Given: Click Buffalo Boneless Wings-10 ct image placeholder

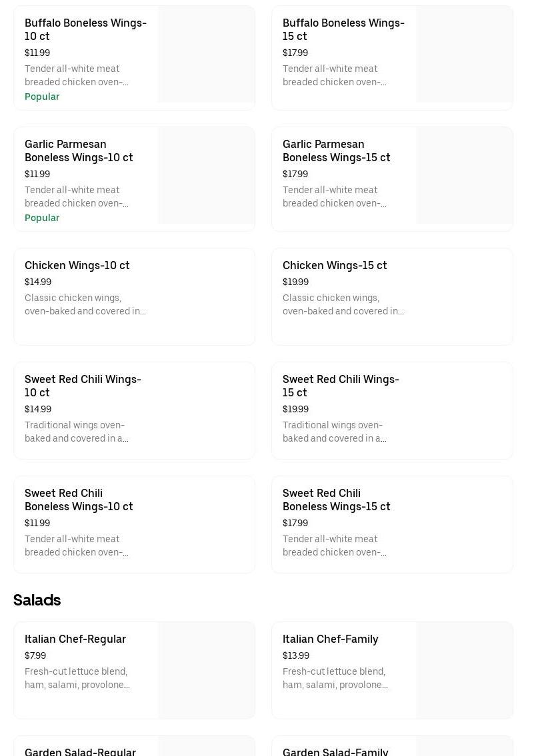Looking at the screenshot, I should coord(206,55).
